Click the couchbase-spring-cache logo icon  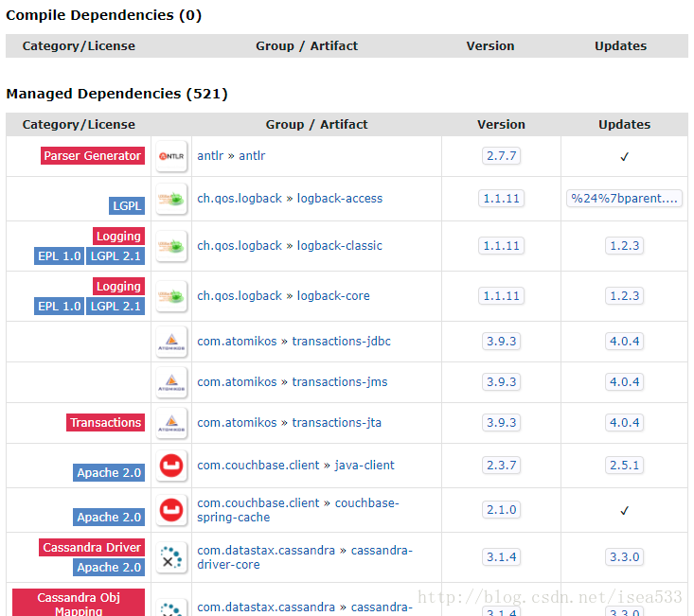tap(171, 510)
